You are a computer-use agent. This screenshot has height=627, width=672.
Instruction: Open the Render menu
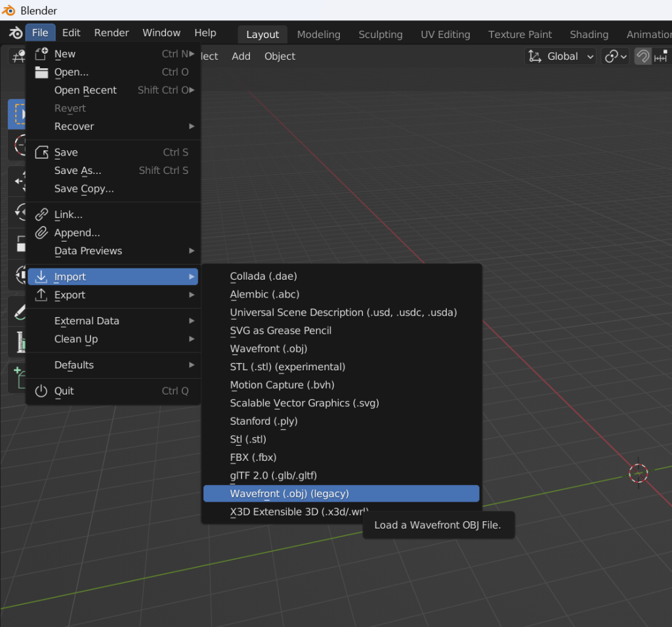pos(112,33)
